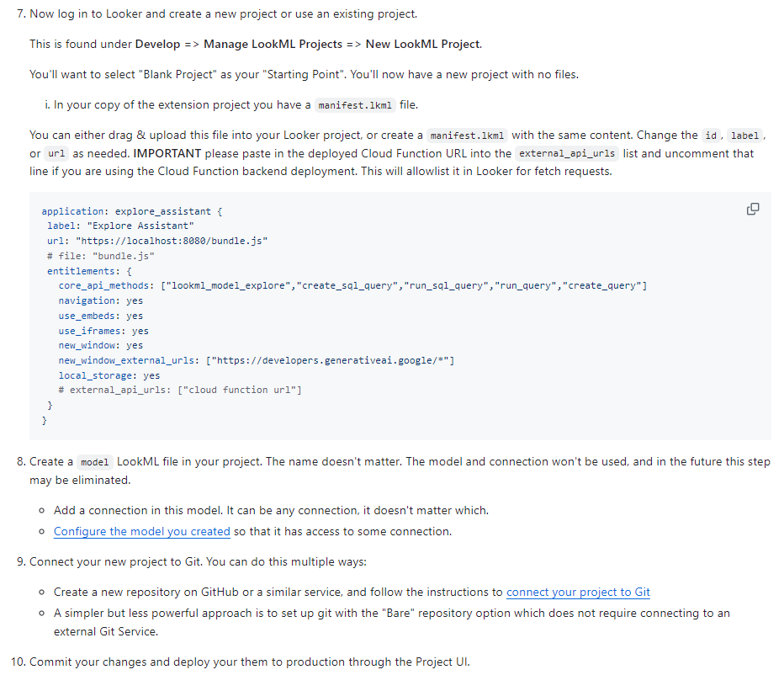The height and width of the screenshot is (675, 784).
Task: Click the 'navigation: yes' code line
Action: (100, 300)
